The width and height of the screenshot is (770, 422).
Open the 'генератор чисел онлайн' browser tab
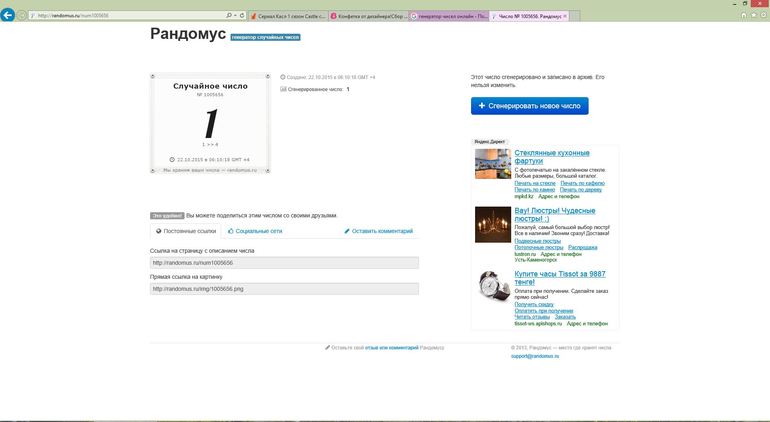coord(448,17)
